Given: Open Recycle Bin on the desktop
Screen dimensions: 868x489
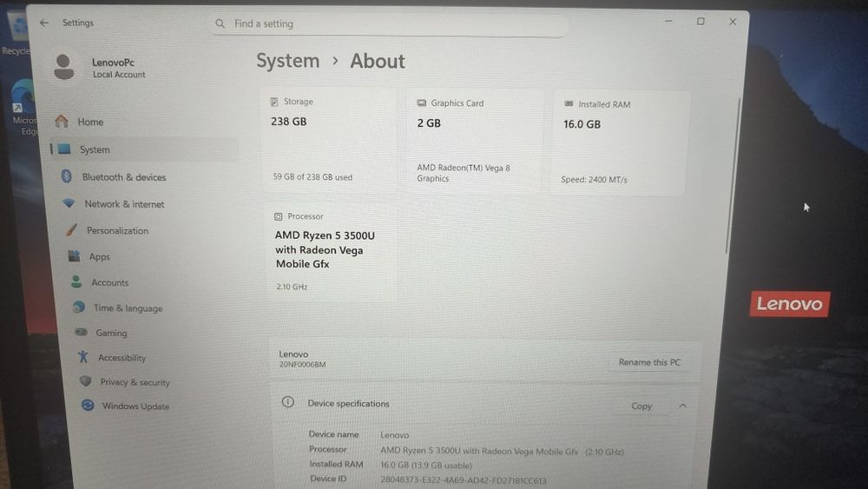Looking at the screenshot, I should [16, 33].
